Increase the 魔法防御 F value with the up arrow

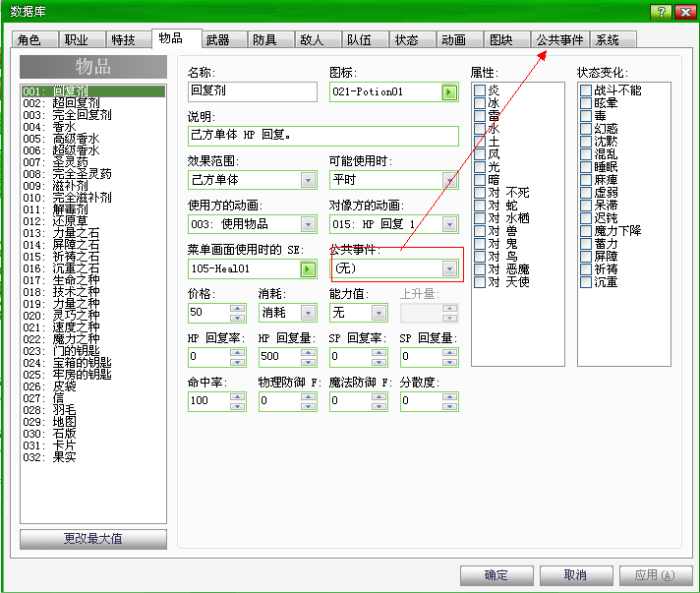click(x=379, y=397)
